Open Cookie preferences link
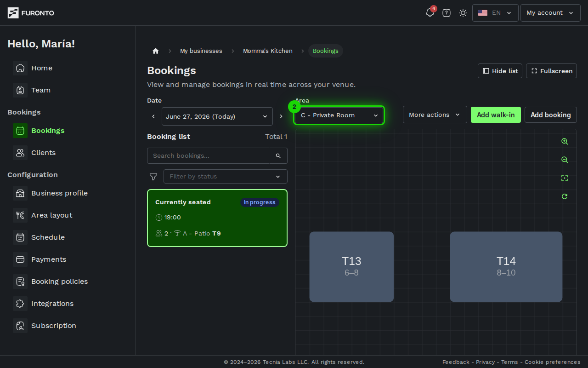This screenshot has height=368, width=588. (x=553, y=362)
